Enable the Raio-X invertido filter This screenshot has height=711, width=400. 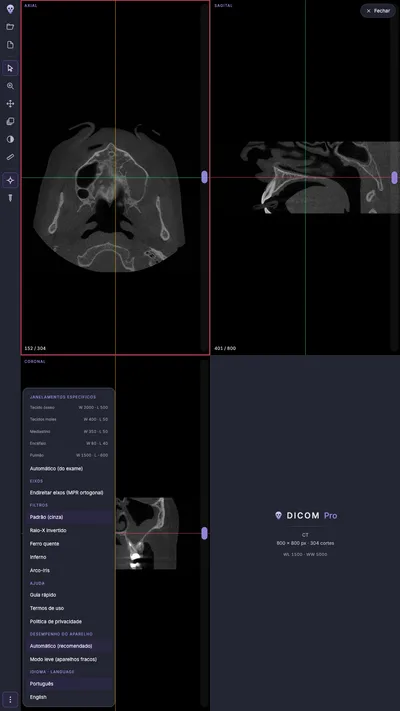(69, 530)
